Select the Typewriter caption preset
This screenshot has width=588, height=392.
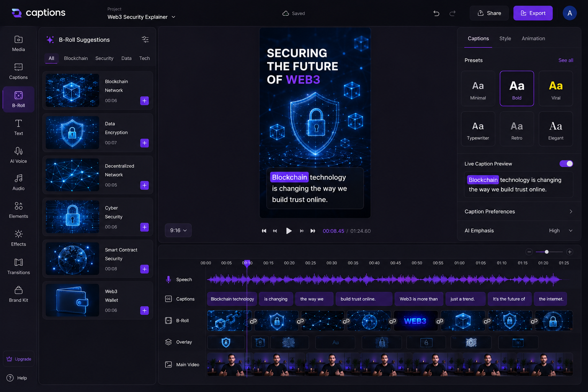478,129
